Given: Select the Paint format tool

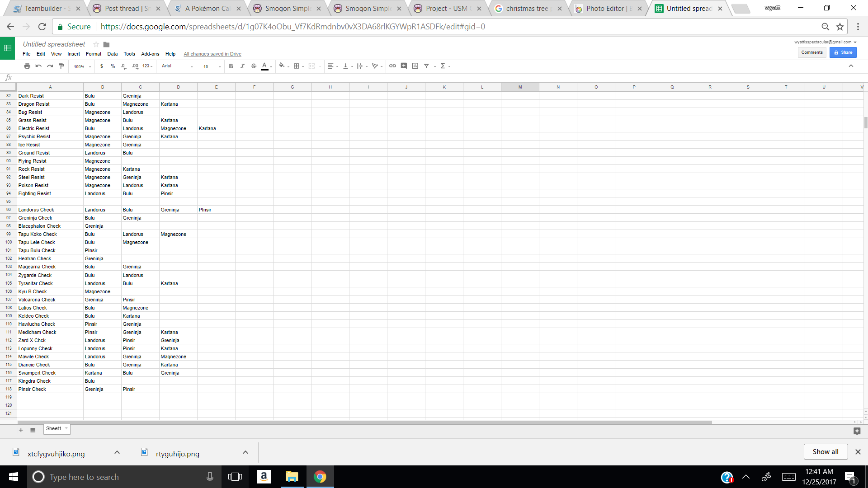Looking at the screenshot, I should tap(61, 66).
